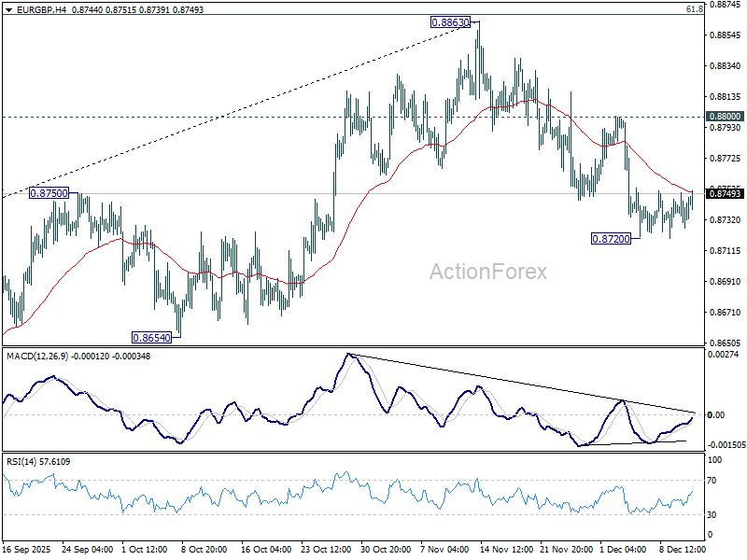Viewport: 747px width, 560px height.
Task: Click the MACD(12,26,9) indicator label
Action: click(x=37, y=357)
